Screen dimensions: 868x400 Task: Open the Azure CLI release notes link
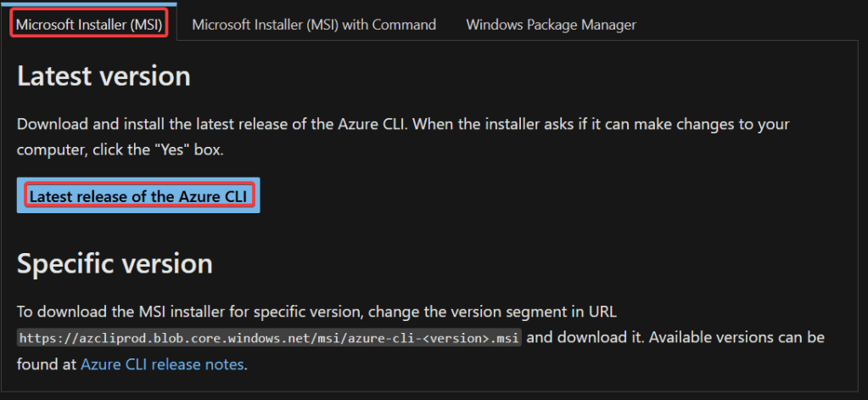click(x=162, y=364)
